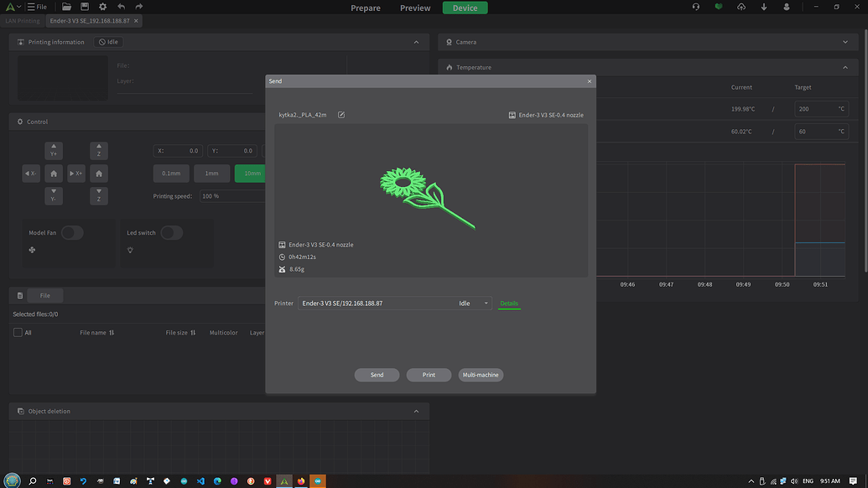Click the Z home icon
The width and height of the screenshot is (868, 488).
pos(99,173)
